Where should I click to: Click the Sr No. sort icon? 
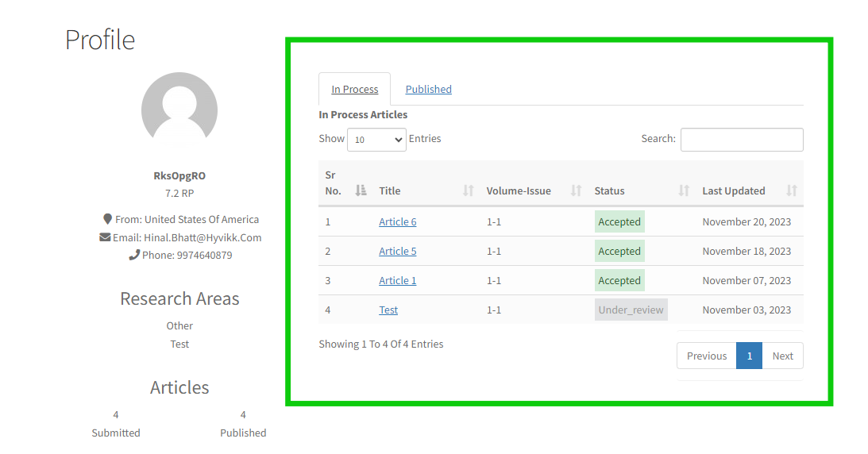tap(361, 190)
